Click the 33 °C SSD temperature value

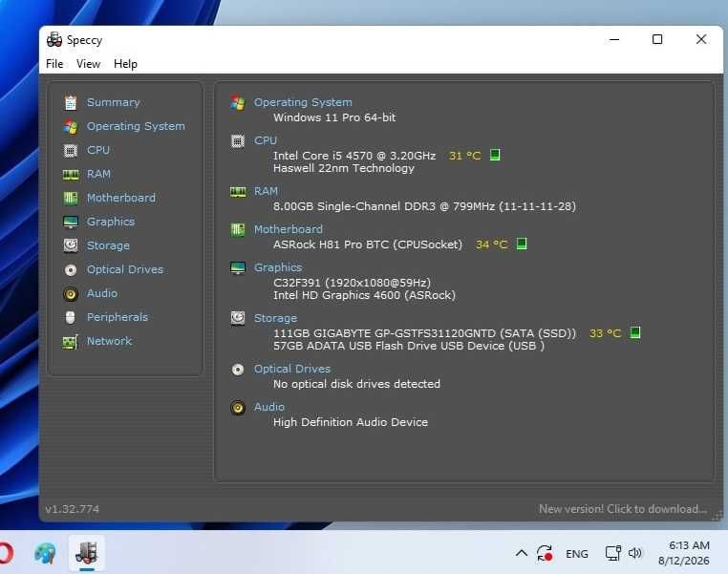pyautogui.click(x=605, y=333)
